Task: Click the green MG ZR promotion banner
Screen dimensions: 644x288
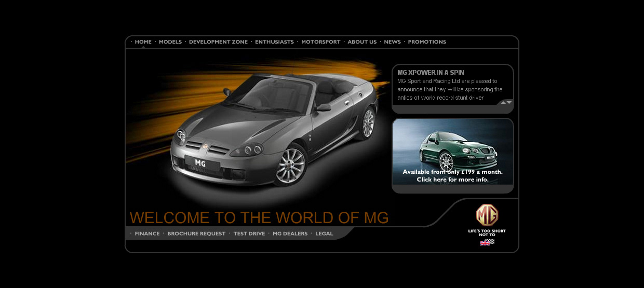Action: click(453, 152)
